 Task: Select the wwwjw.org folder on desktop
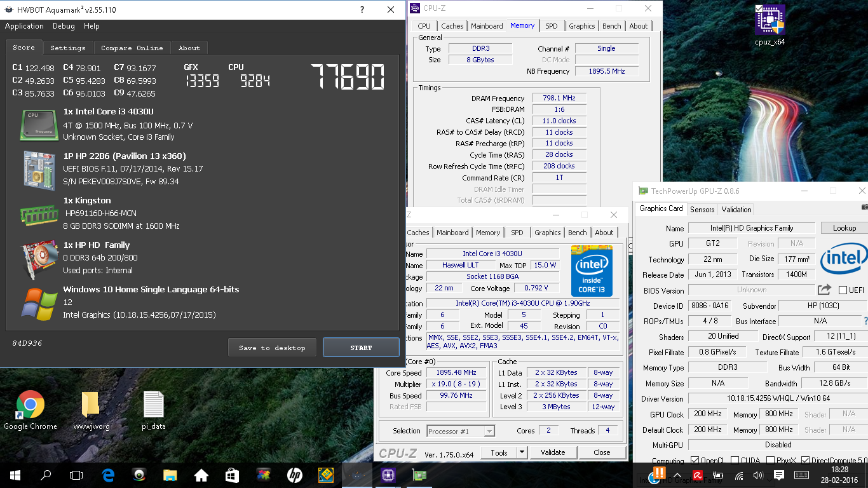pos(92,410)
